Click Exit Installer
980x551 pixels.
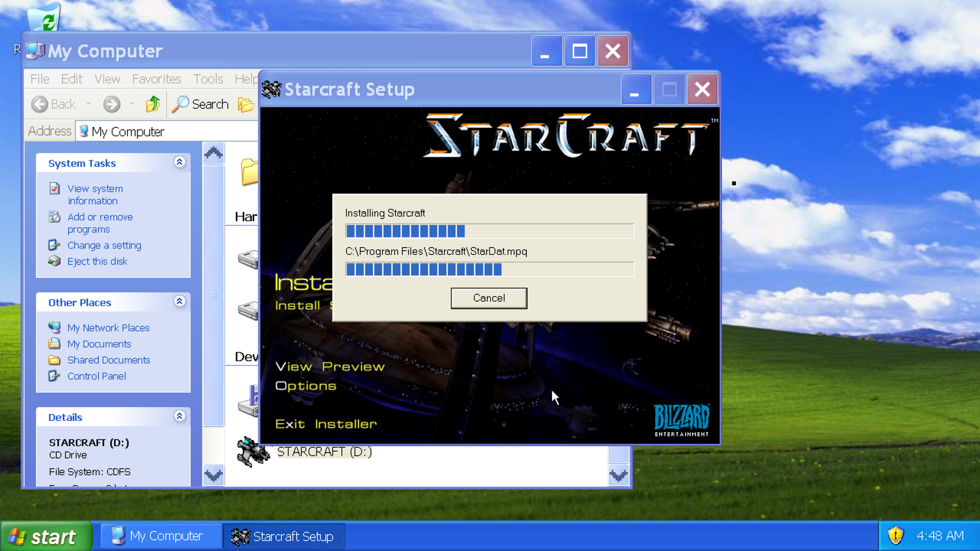326,424
